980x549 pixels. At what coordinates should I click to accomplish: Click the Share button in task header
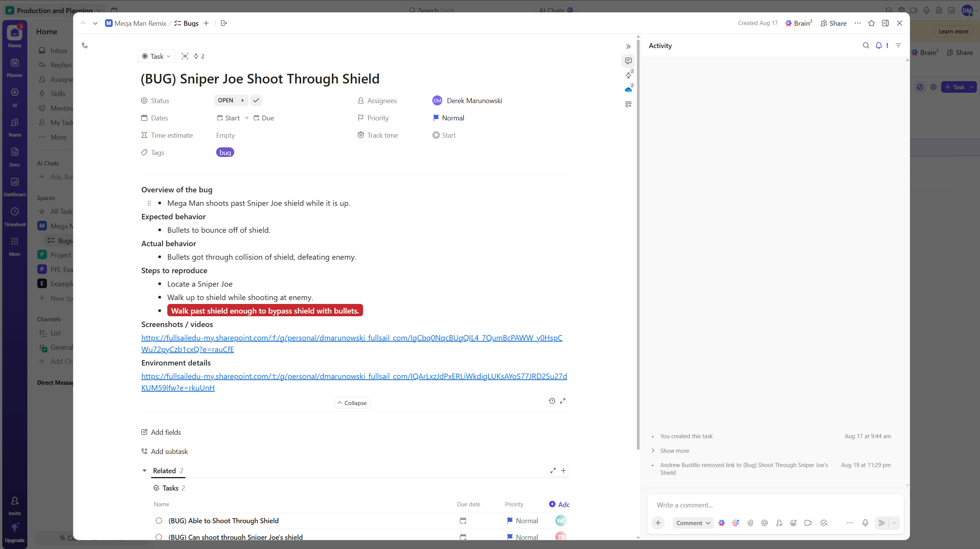(x=833, y=23)
